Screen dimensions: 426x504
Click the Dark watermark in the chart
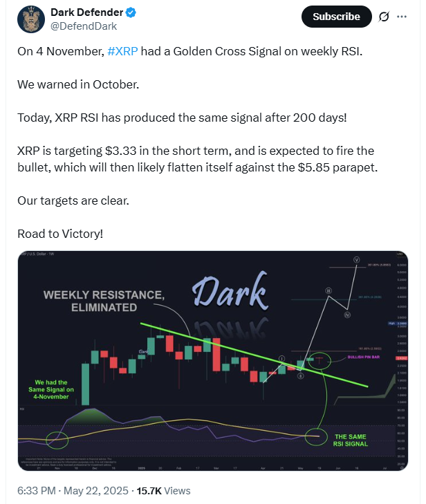[x=230, y=291]
